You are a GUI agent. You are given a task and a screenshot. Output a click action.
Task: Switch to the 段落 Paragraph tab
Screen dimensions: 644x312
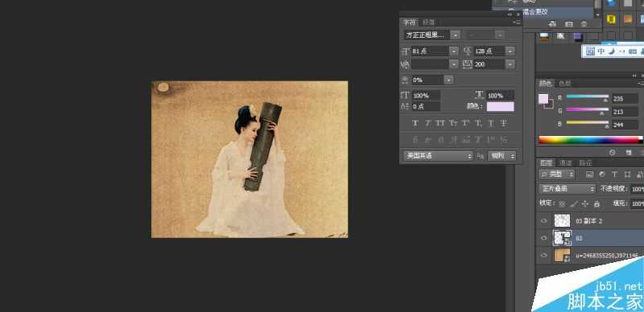pos(428,23)
